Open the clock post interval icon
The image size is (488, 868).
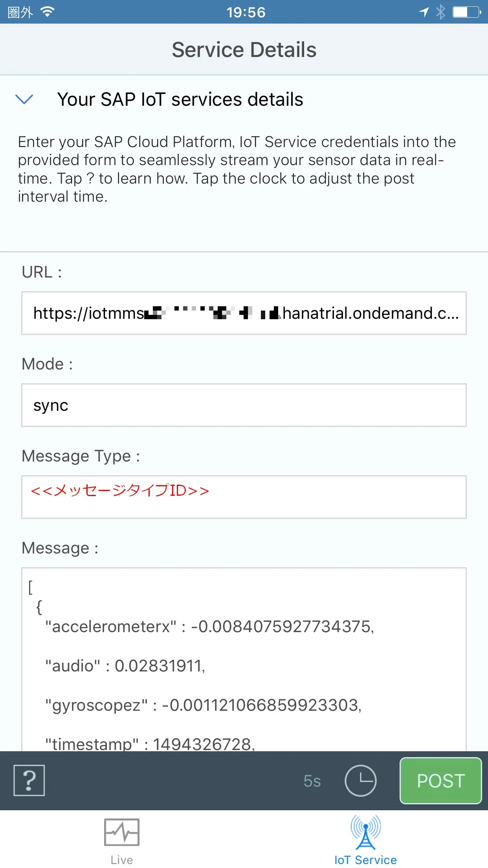click(361, 781)
